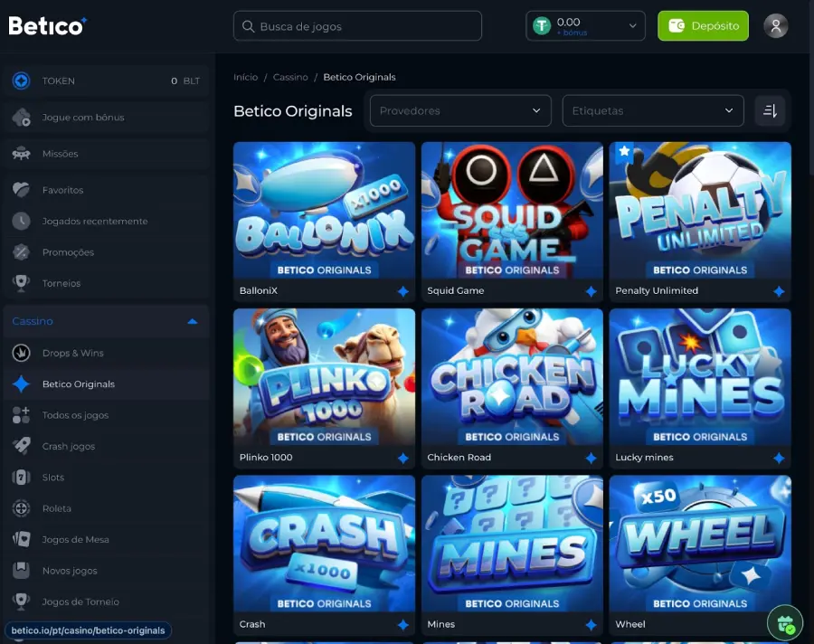Open Missões link in sidebar

click(106, 154)
